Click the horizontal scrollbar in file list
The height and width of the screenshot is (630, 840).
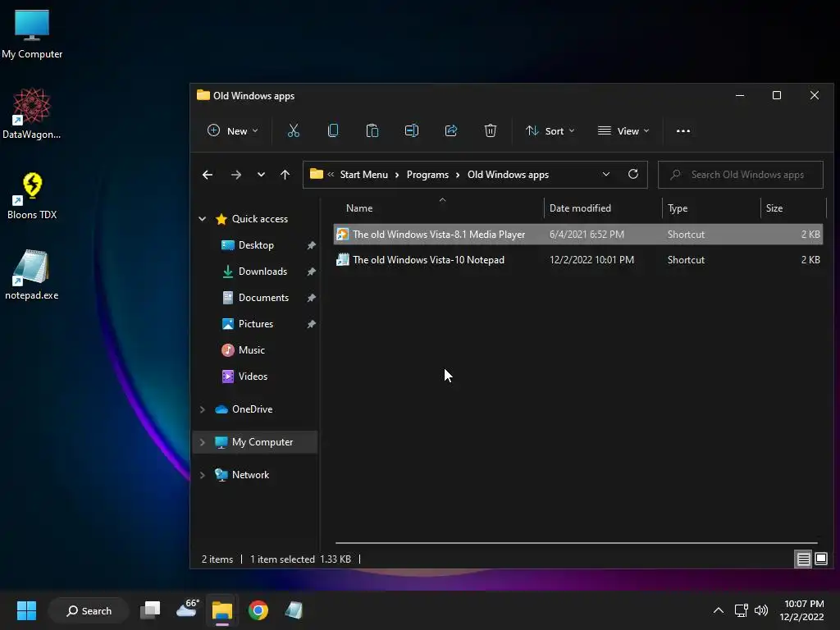[x=577, y=543]
